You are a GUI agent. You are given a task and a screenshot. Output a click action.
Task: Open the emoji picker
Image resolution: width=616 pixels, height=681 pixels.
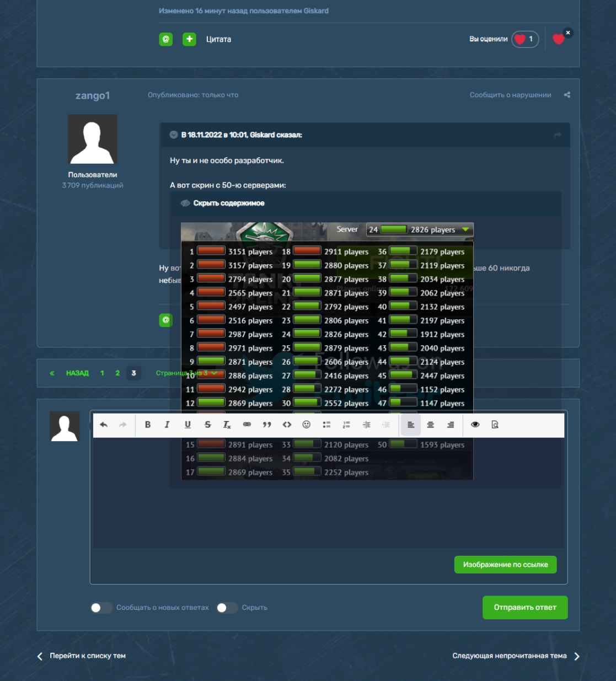[x=307, y=425]
